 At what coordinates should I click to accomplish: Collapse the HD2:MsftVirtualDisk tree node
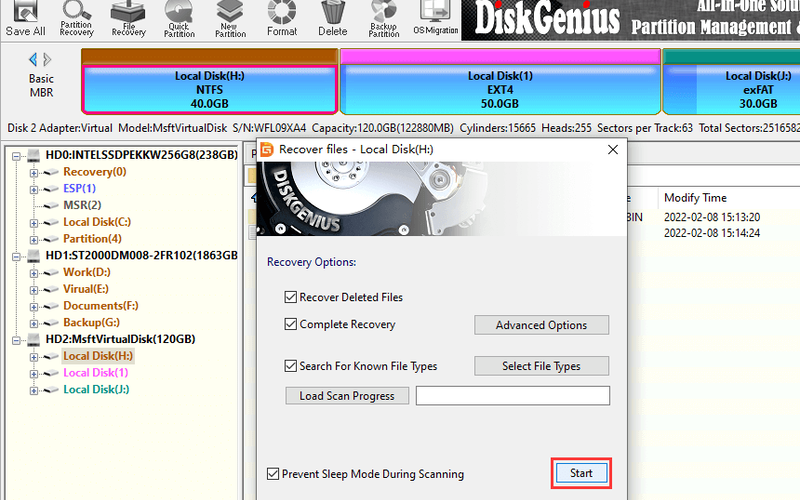coord(15,339)
